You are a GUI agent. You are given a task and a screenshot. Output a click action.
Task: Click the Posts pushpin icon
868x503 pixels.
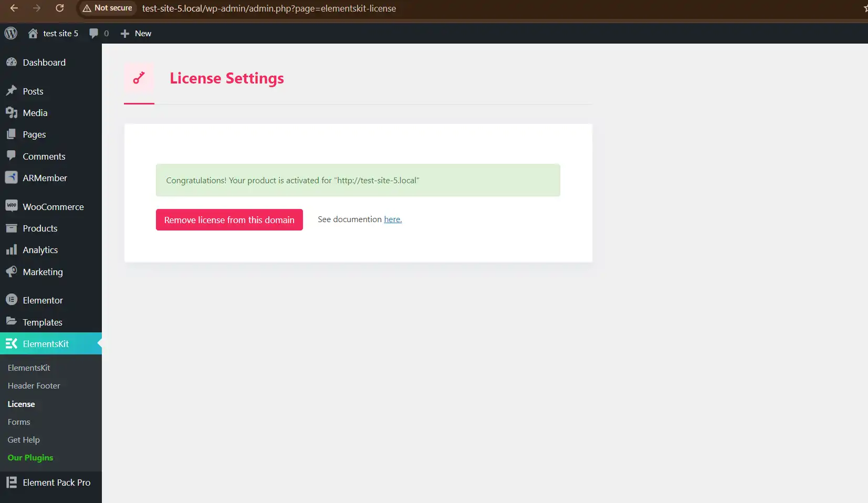pyautogui.click(x=11, y=91)
